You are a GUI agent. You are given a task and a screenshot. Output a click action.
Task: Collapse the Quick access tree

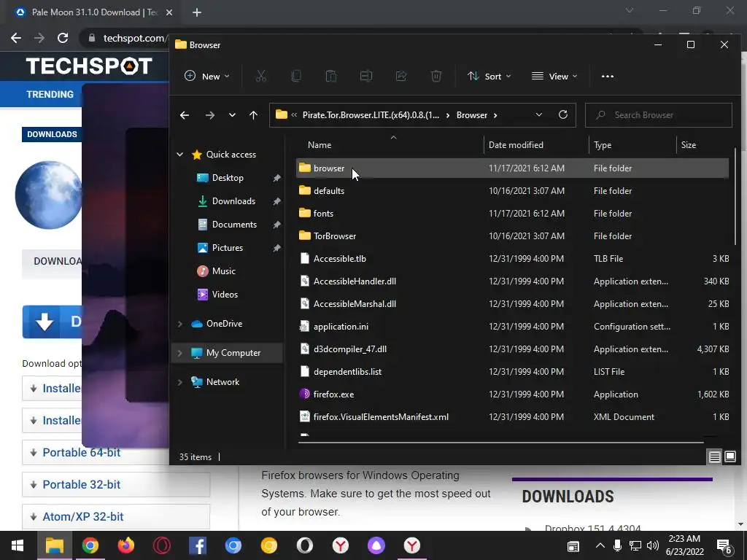[180, 155]
